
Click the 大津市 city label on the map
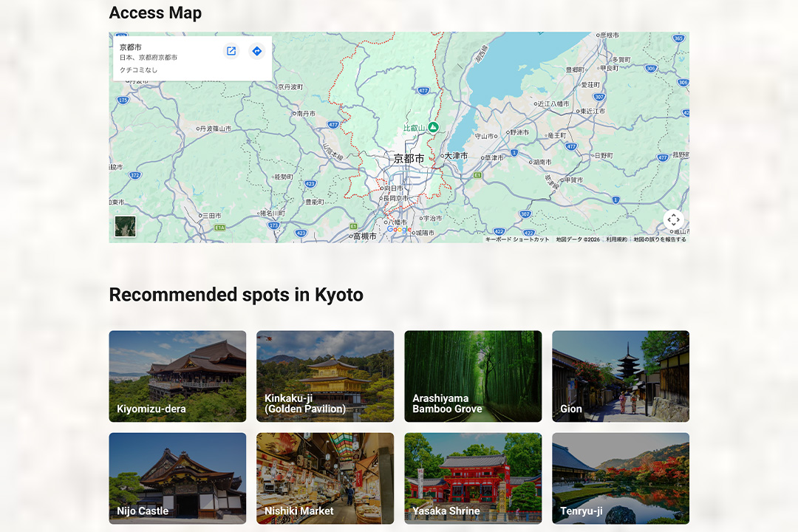[456, 156]
